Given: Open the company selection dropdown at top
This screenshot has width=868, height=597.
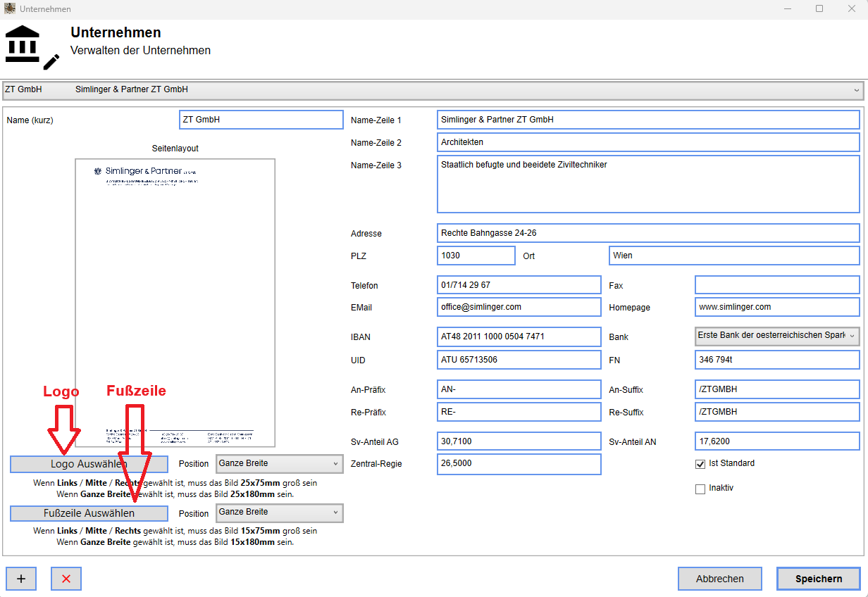Looking at the screenshot, I should pyautogui.click(x=434, y=90).
